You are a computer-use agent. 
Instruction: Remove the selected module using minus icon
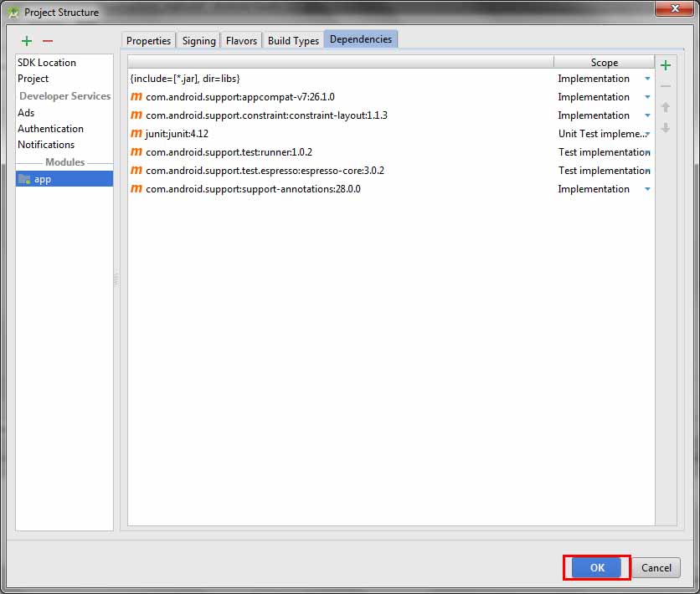click(48, 40)
